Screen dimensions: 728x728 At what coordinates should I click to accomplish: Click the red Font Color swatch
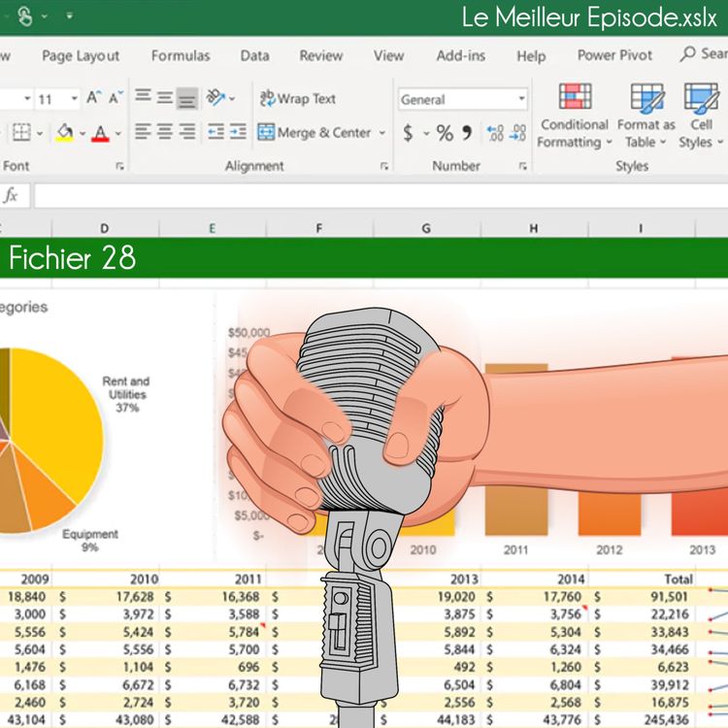[x=99, y=133]
